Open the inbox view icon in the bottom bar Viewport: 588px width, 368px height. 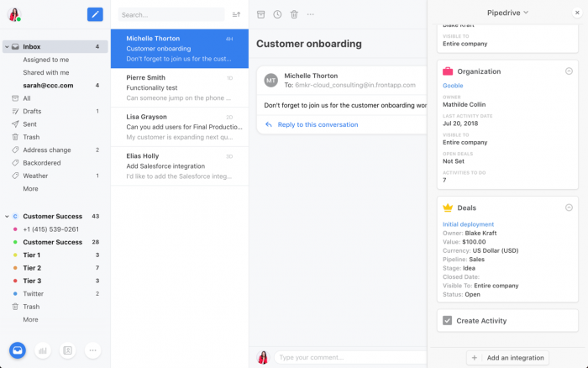(18, 350)
